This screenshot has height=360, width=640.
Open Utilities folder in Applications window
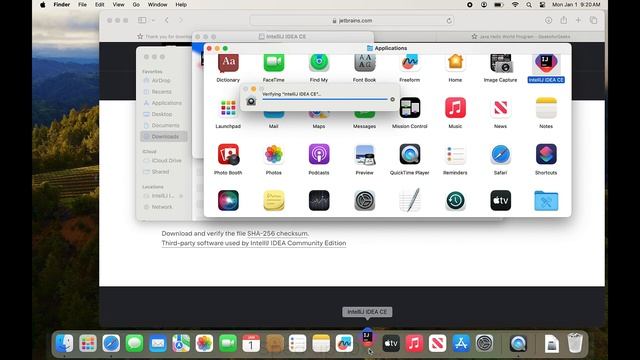click(546, 200)
